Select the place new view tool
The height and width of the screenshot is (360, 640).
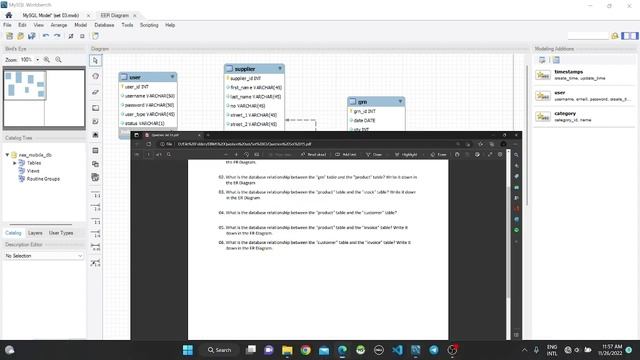point(96,164)
